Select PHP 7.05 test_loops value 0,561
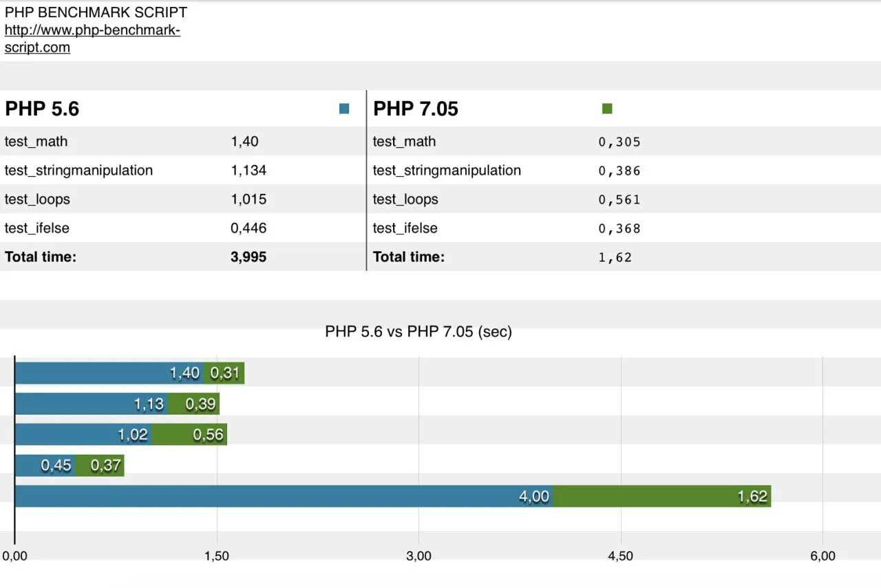Image resolution: width=881 pixels, height=588 pixels. click(619, 200)
